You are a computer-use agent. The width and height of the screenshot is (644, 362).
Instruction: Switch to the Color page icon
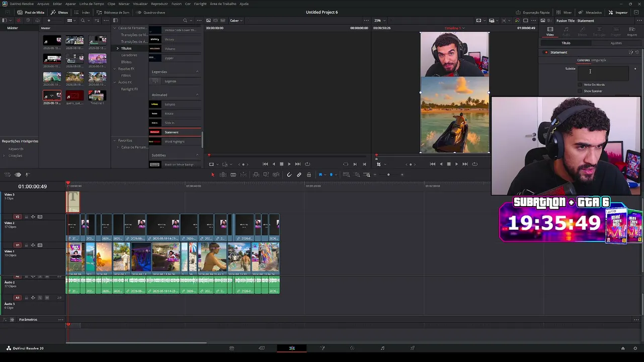[352, 348]
